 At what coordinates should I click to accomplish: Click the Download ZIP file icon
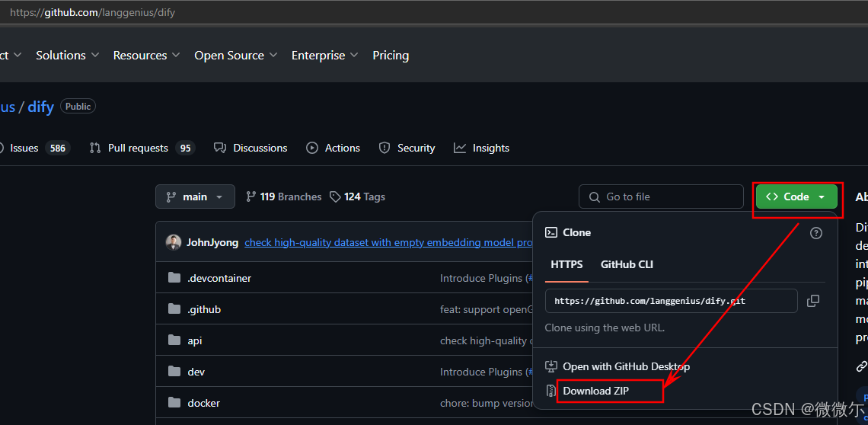(x=550, y=391)
